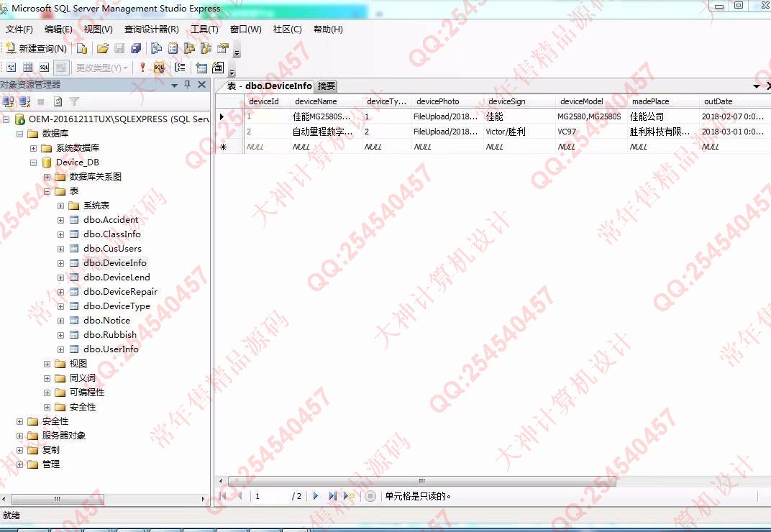Viewport: 771px width, 532px height.
Task: Close the Object Explorer panel
Action: (x=201, y=85)
